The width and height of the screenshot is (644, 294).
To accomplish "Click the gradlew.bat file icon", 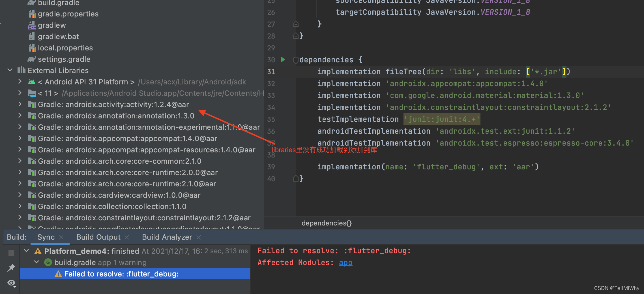I will 32,37.
